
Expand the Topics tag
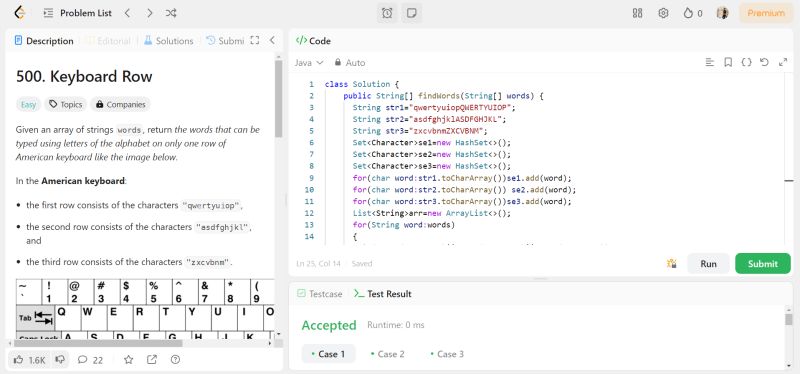pyautogui.click(x=66, y=104)
